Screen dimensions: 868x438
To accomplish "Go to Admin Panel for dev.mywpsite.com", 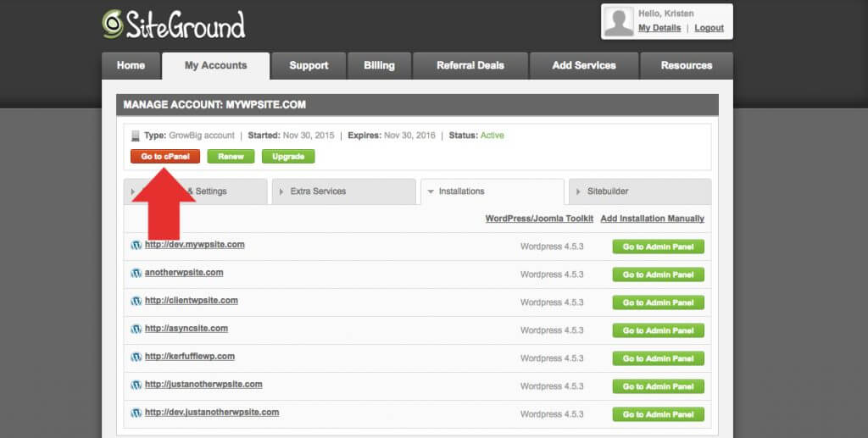I will pyautogui.click(x=658, y=247).
